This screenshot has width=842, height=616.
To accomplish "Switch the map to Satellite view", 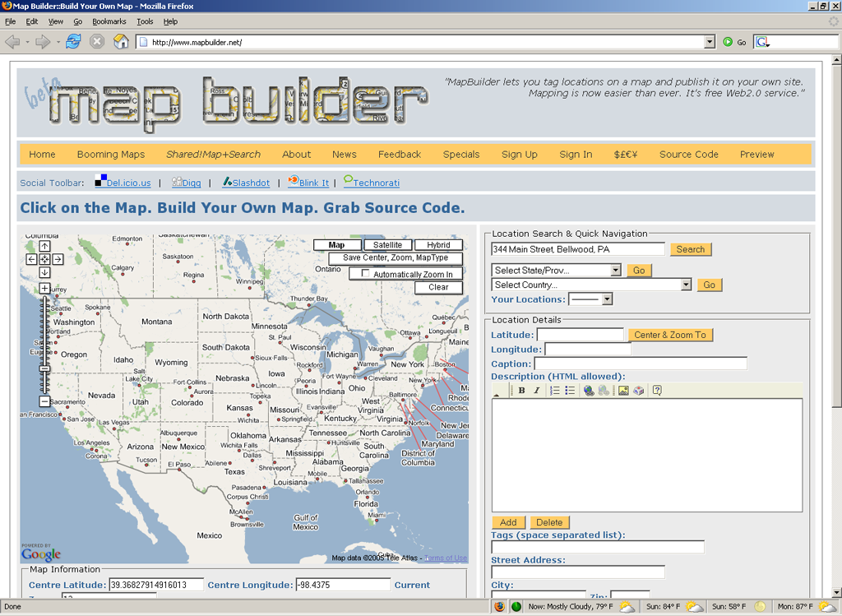I will (388, 245).
